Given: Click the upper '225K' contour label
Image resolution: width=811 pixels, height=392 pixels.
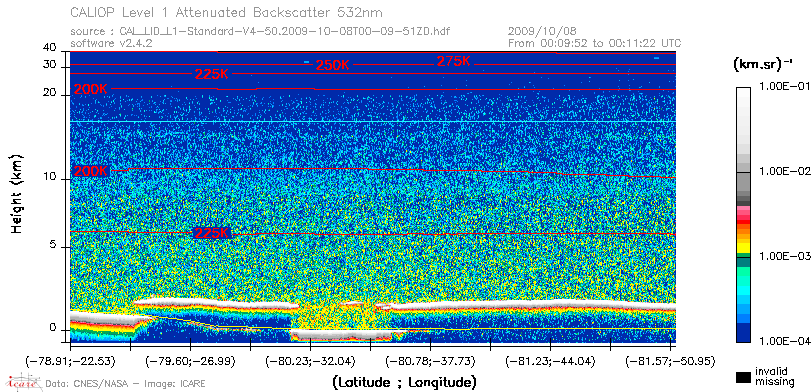Looking at the screenshot, I should [212, 74].
